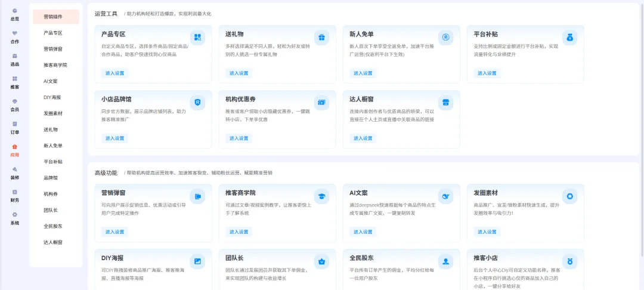Click the shop icon on 达人橱窗
This screenshot has width=644, height=290.
point(445,102)
